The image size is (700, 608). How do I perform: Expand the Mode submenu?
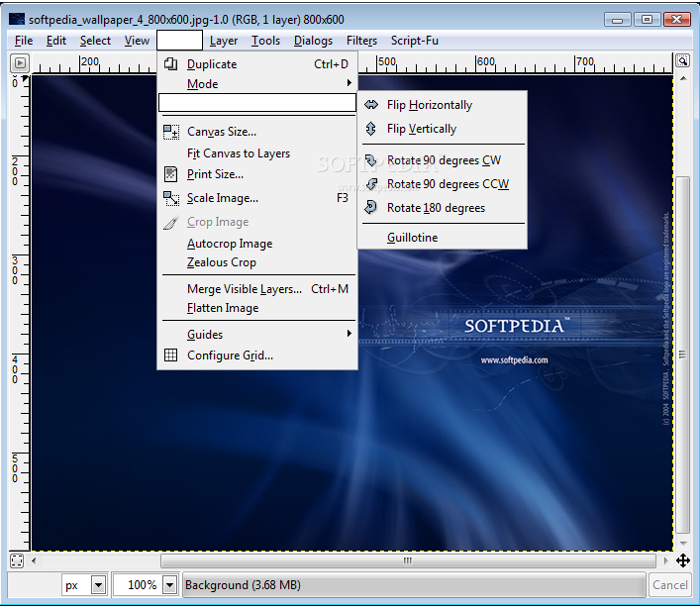[257, 83]
